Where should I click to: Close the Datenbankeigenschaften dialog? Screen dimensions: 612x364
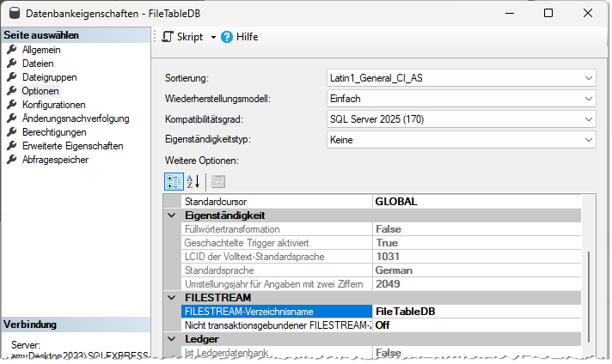coord(588,13)
